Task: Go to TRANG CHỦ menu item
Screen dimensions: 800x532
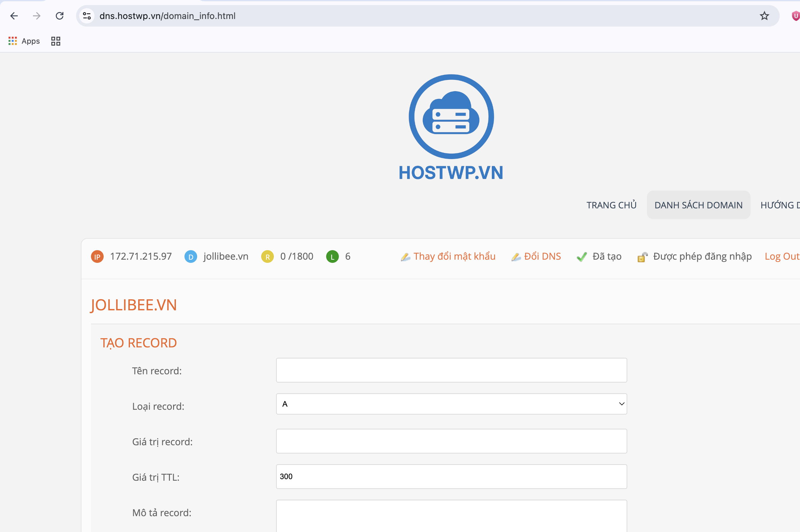Action: click(611, 205)
